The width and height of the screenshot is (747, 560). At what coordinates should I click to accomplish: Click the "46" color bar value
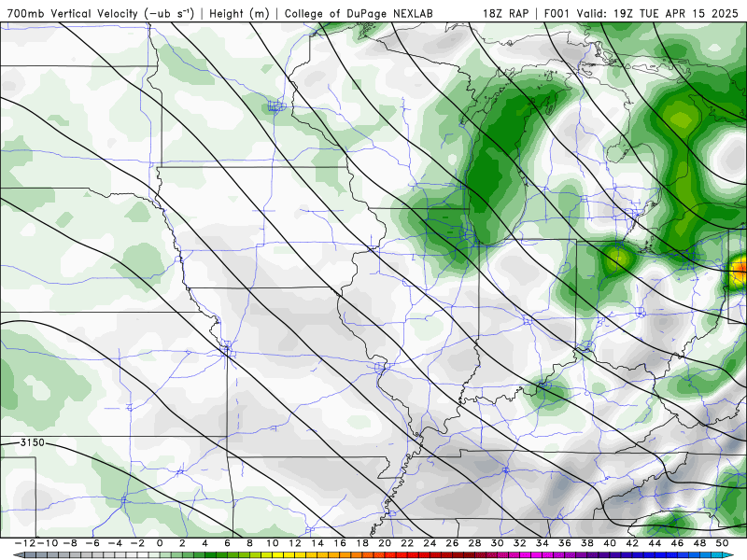(678, 543)
